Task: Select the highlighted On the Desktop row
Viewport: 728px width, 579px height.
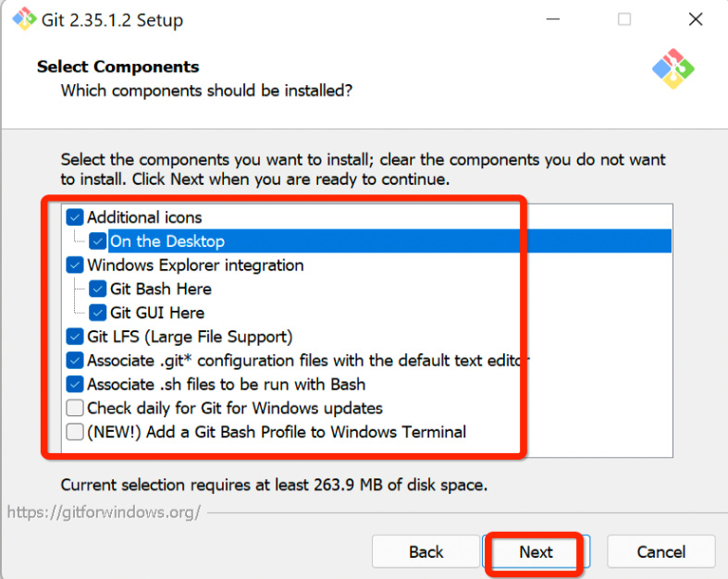Action: click(x=389, y=241)
